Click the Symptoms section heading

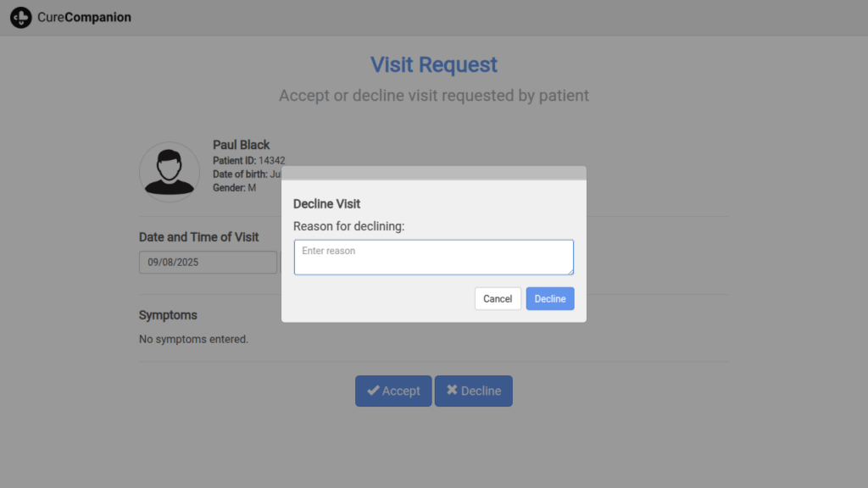point(168,315)
